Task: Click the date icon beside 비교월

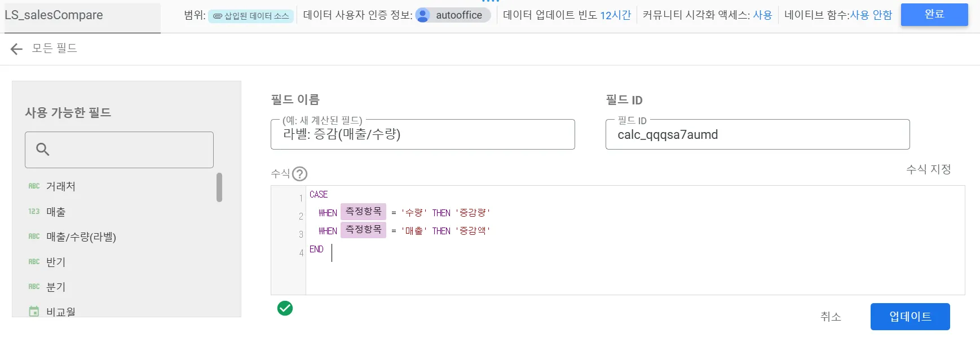Action: 34,311
